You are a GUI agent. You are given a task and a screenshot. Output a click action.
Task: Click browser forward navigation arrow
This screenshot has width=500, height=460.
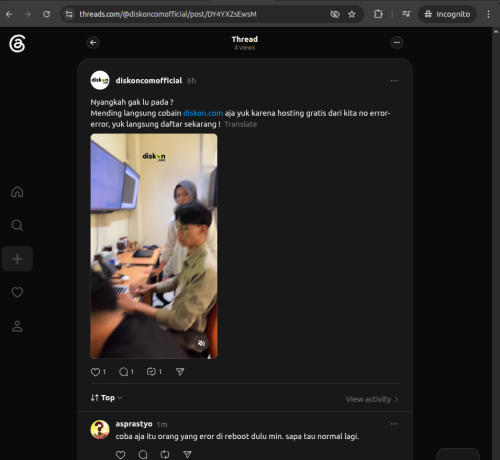[x=28, y=14]
